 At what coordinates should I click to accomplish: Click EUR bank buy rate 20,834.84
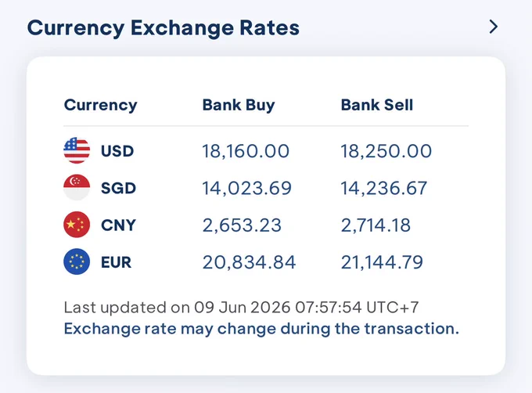point(250,262)
